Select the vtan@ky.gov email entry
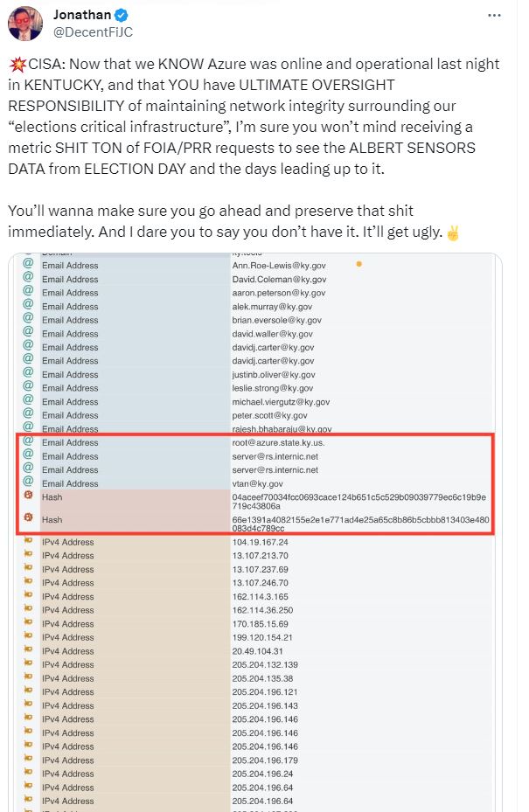This screenshot has height=812, width=529. click(x=258, y=483)
